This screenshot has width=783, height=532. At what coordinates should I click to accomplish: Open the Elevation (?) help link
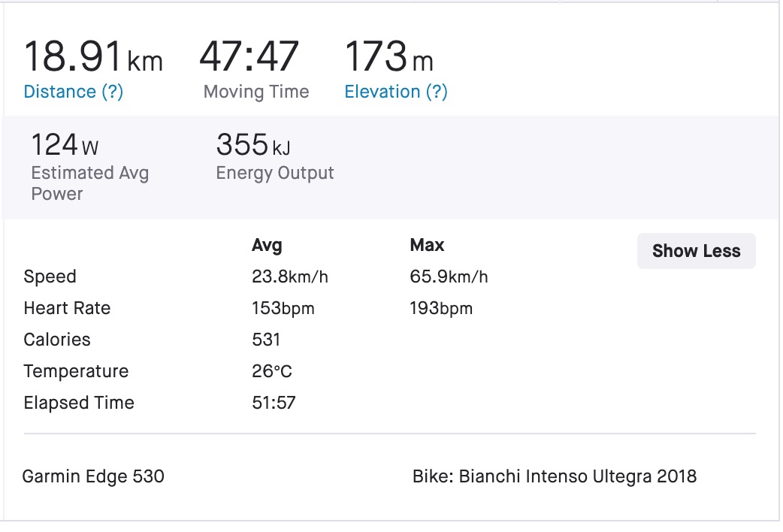396,92
